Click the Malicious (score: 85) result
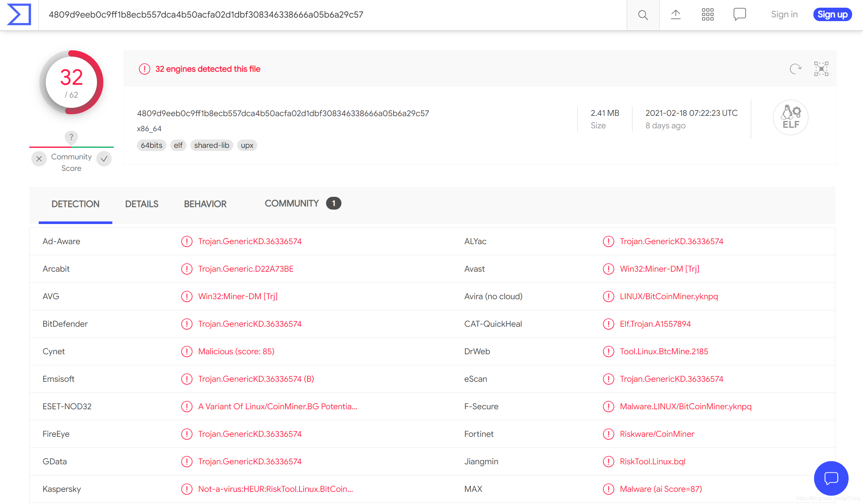The image size is (863, 504). pos(236,351)
